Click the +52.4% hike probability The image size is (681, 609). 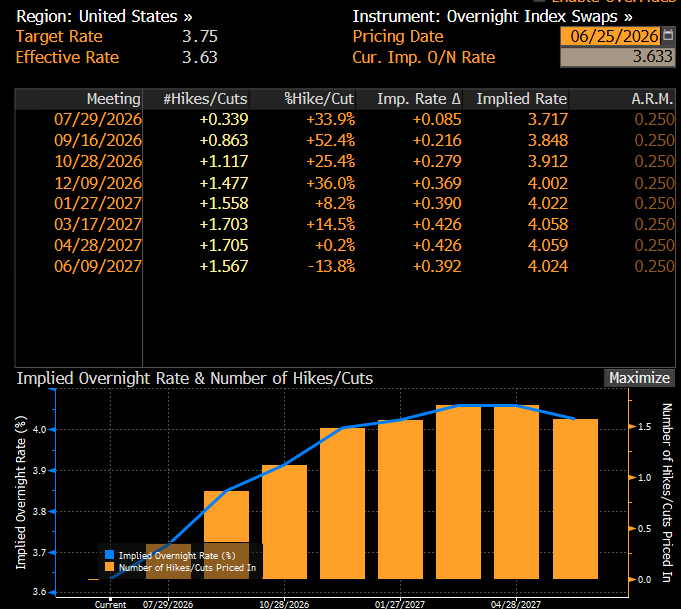(x=331, y=140)
